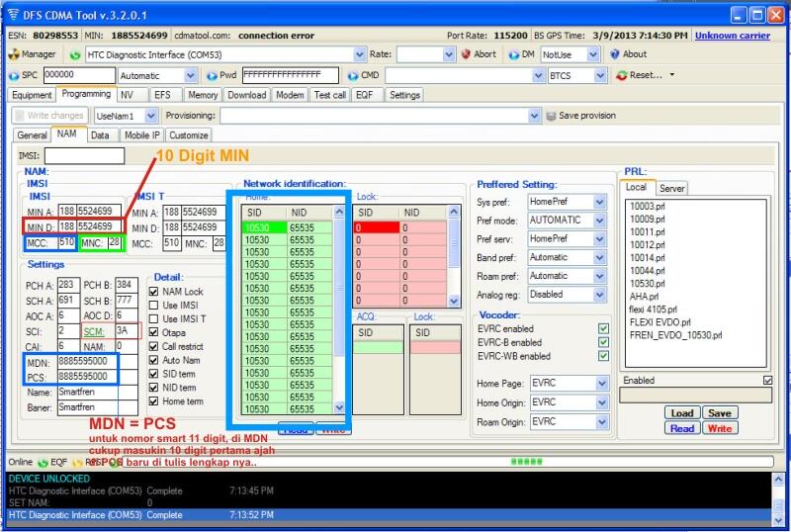Screen dimensions: 791x532
Task: Toggle the Otapa checkbox
Action: pos(154,332)
